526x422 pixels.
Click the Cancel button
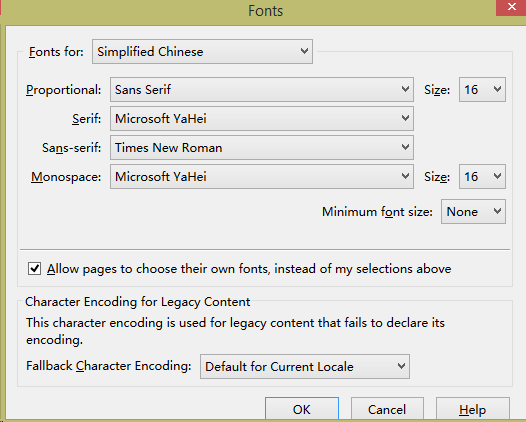tap(387, 409)
